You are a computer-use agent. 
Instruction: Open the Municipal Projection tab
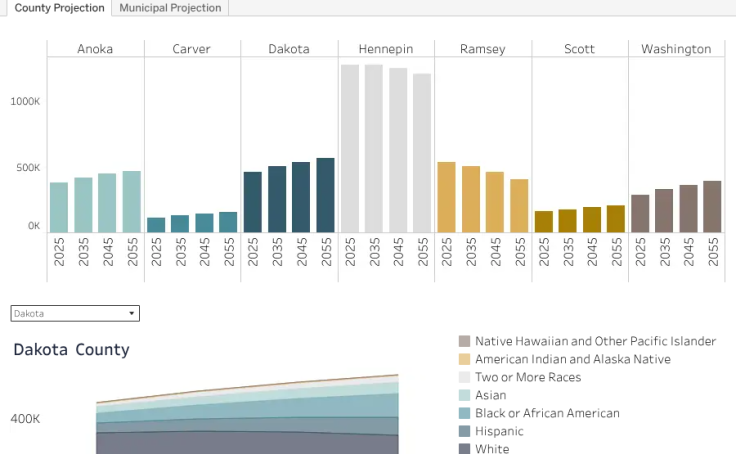click(170, 8)
